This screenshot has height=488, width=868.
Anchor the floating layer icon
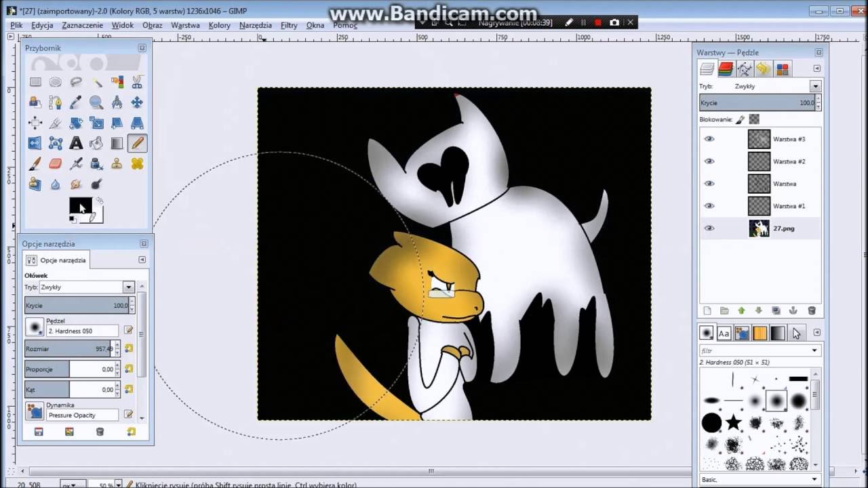793,310
